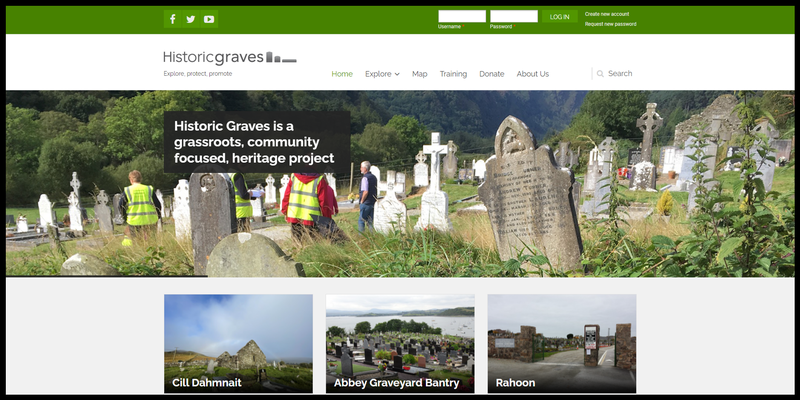Open the YouTube social icon
The width and height of the screenshot is (800, 400).
(x=209, y=19)
